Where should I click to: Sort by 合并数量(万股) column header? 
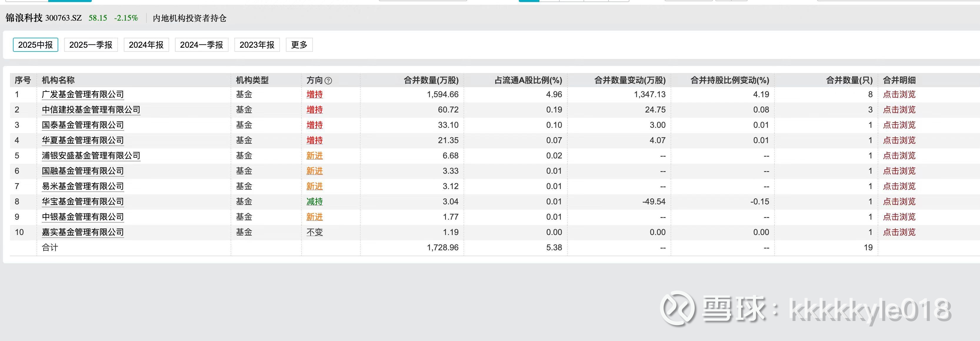click(x=431, y=80)
